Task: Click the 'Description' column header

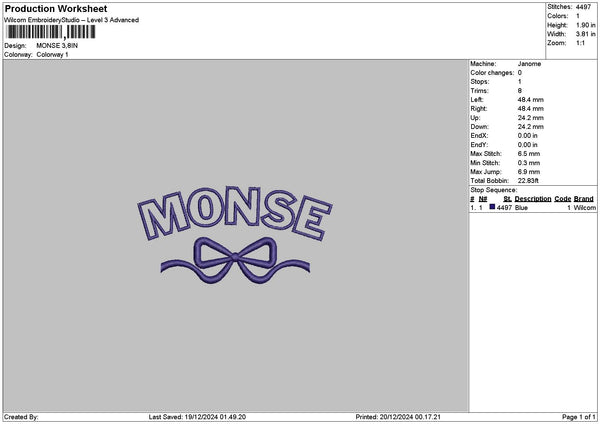Action: click(x=533, y=199)
